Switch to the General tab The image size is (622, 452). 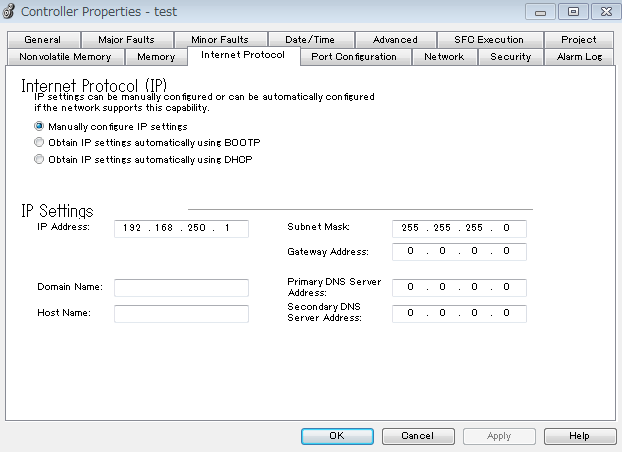coord(43,40)
